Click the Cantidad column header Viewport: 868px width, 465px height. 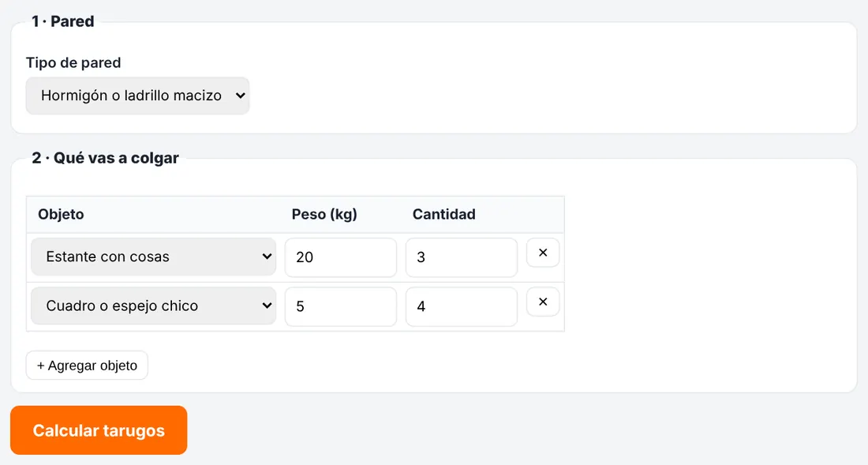[x=444, y=214]
